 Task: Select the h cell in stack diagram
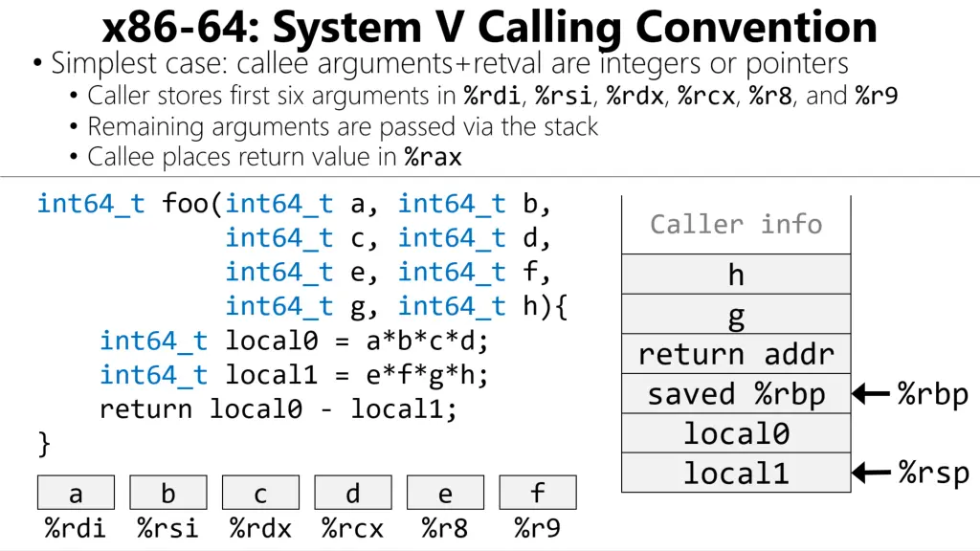pos(736,275)
